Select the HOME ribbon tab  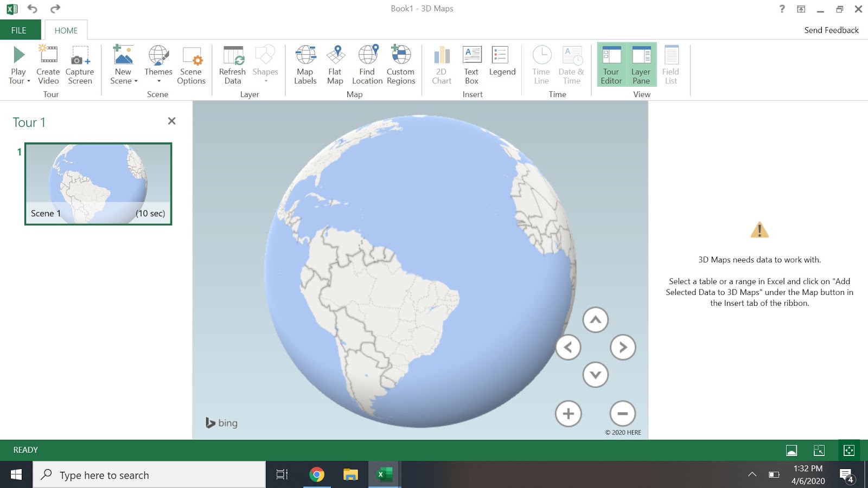coord(66,30)
